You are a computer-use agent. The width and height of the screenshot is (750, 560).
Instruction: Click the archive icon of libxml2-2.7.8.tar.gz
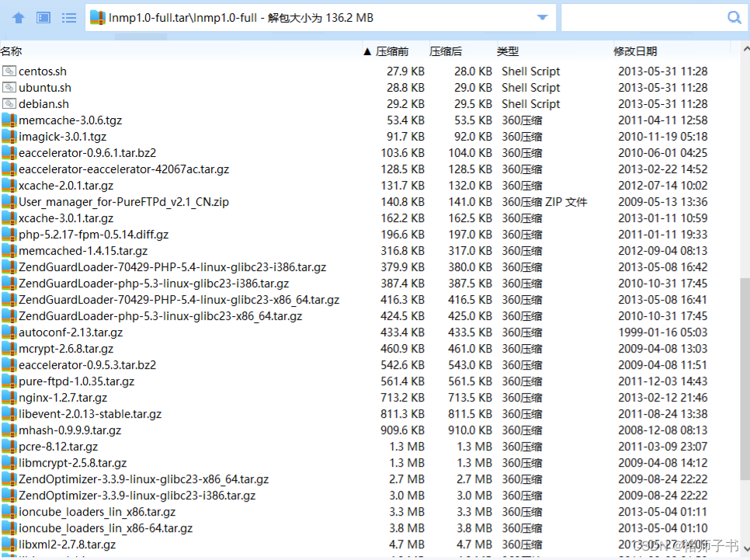click(9, 544)
